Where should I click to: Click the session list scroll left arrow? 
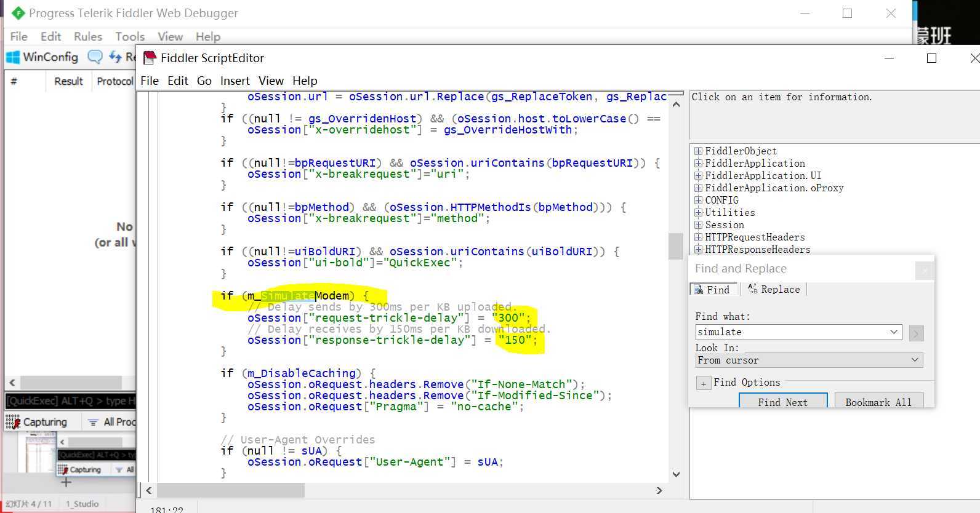point(12,383)
